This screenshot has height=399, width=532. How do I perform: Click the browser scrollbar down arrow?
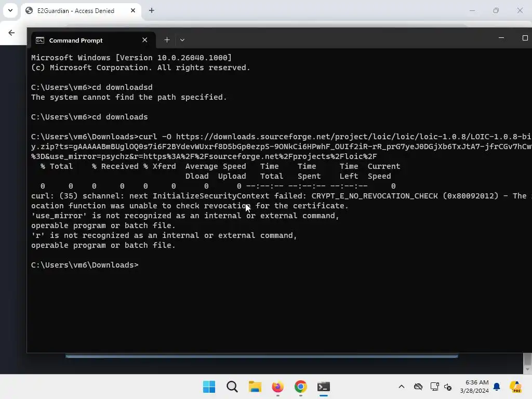point(527,369)
